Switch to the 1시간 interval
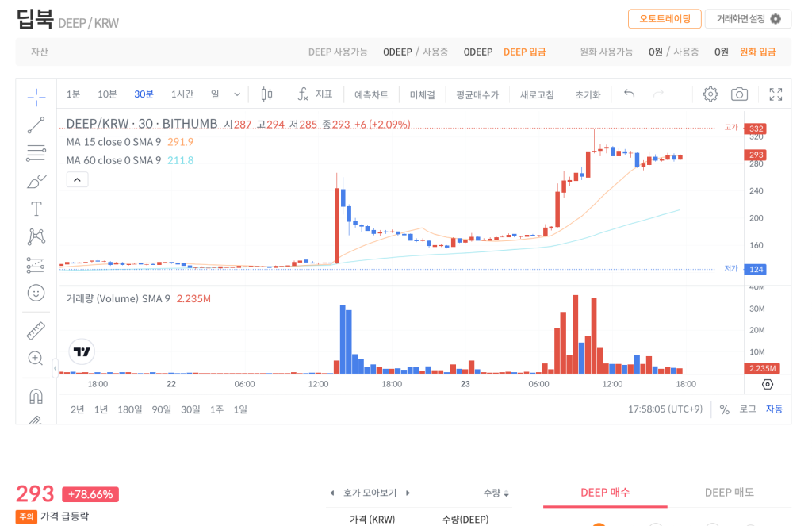This screenshot has width=812, height=526. [182, 94]
